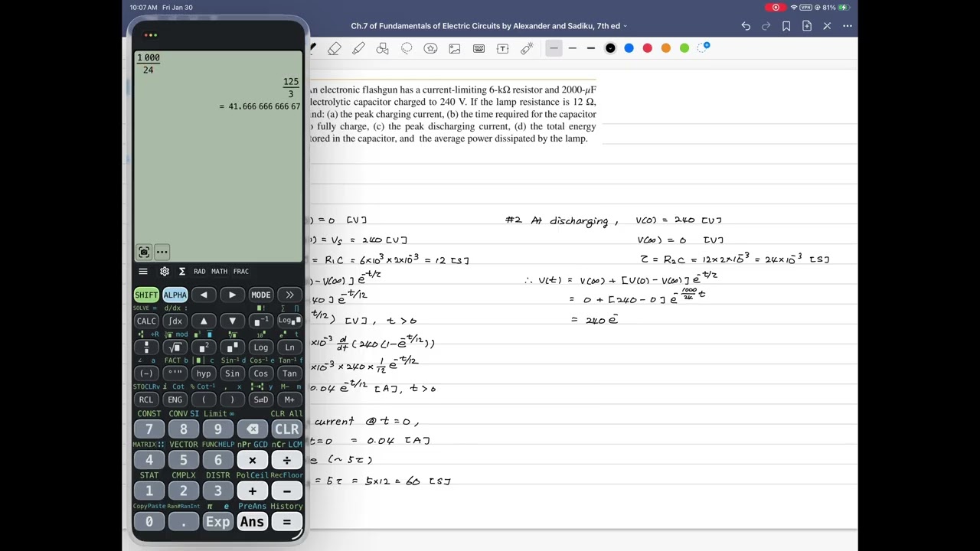Image resolution: width=980 pixels, height=551 pixels.
Task: Tap the hyp key
Action: click(204, 373)
